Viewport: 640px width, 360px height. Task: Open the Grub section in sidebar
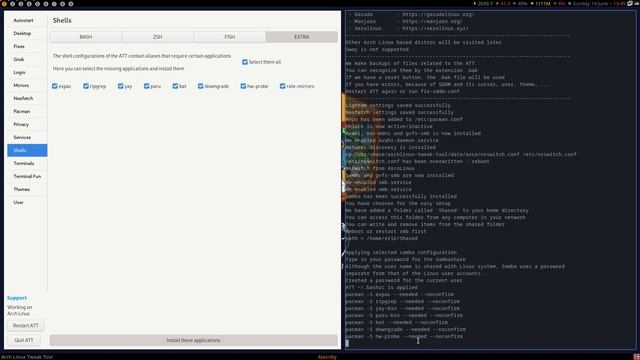pyautogui.click(x=27, y=60)
